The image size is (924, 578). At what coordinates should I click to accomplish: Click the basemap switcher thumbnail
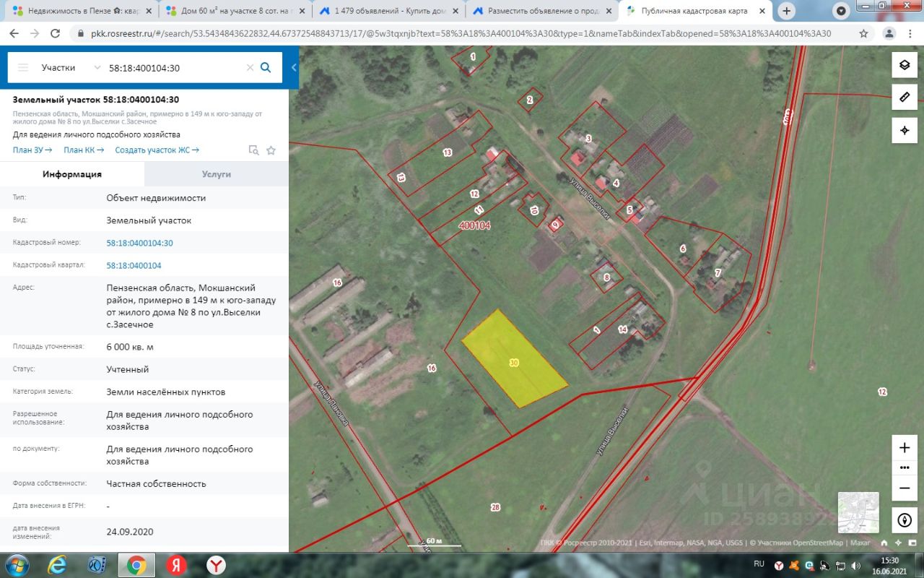click(858, 512)
